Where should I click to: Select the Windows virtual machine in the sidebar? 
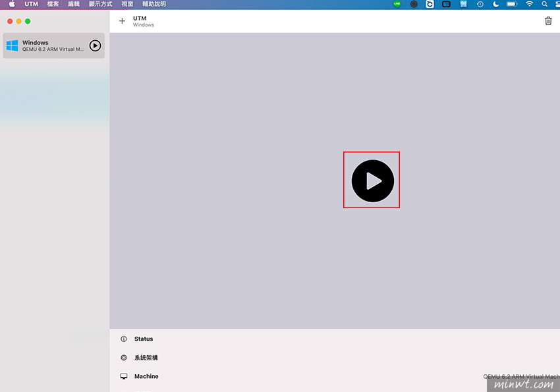53,45
